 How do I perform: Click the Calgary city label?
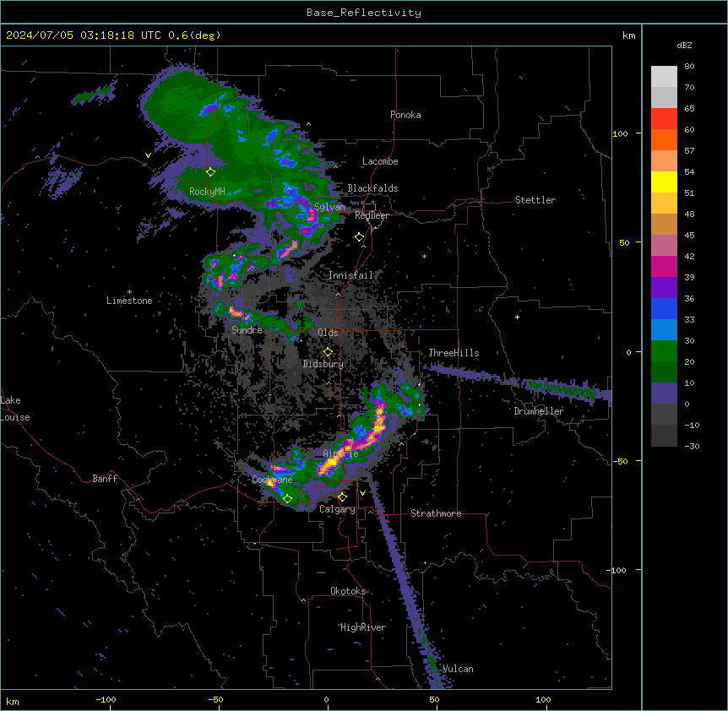point(337,509)
